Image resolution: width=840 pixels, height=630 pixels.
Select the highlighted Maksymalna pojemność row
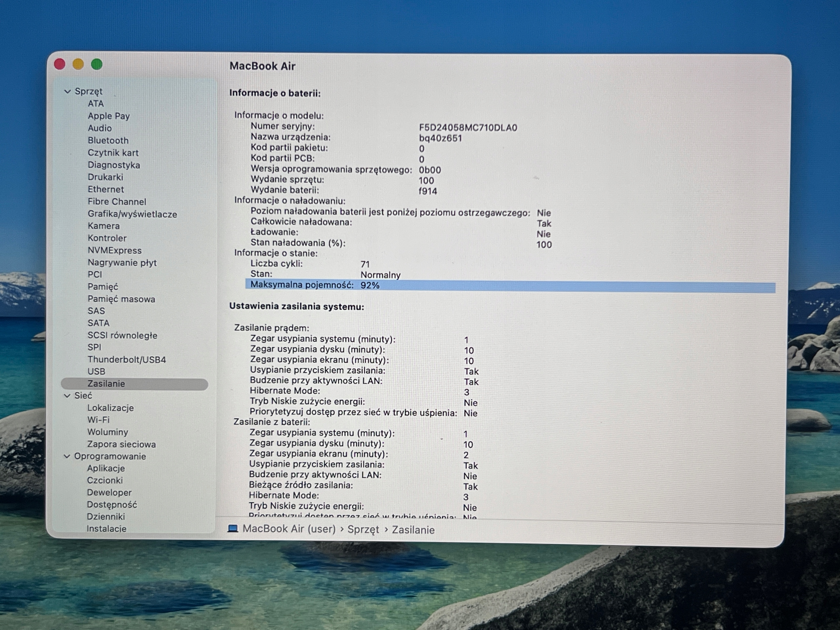click(510, 286)
